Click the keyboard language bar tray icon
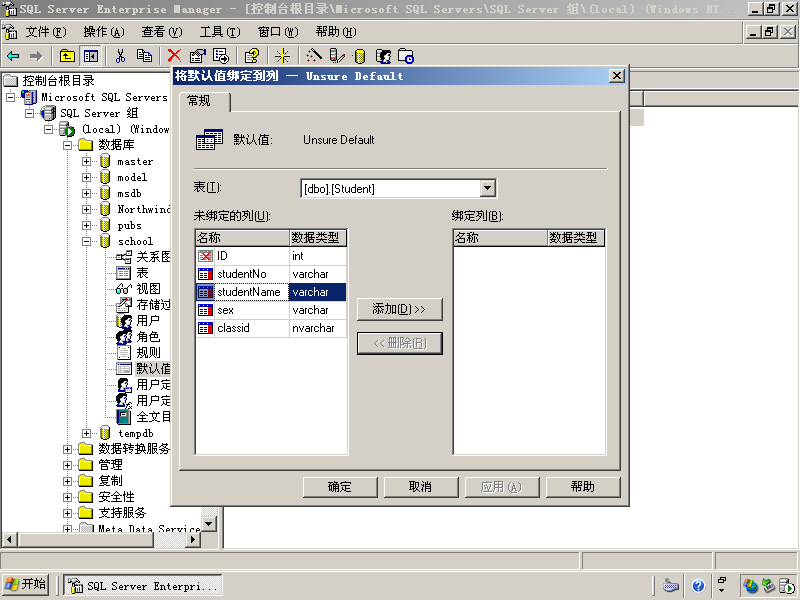The image size is (800, 600). click(670, 585)
